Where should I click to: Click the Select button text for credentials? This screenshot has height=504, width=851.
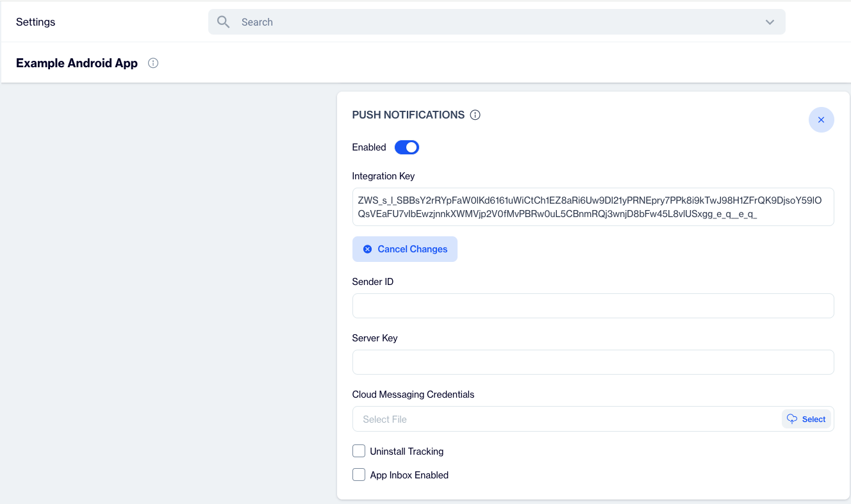click(813, 419)
